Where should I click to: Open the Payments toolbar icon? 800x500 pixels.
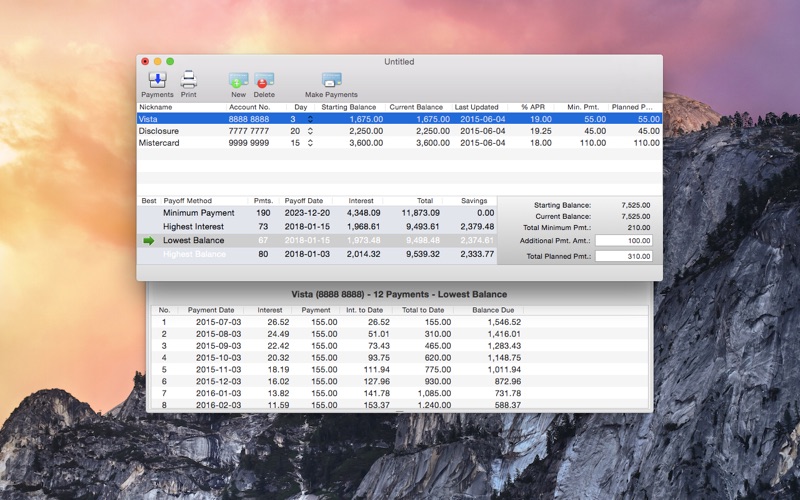(157, 81)
